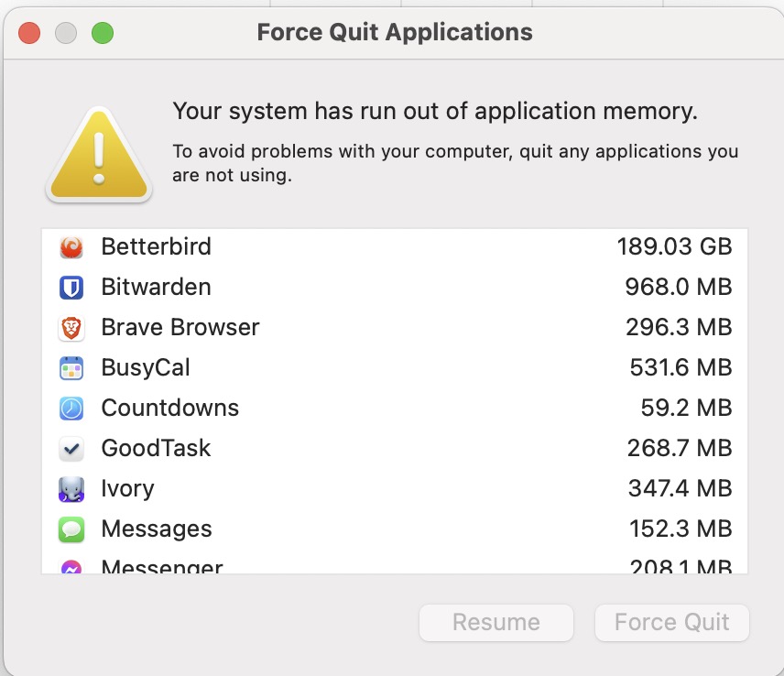Click the Countdowns clock icon
This screenshot has height=676, width=784.
point(71,409)
